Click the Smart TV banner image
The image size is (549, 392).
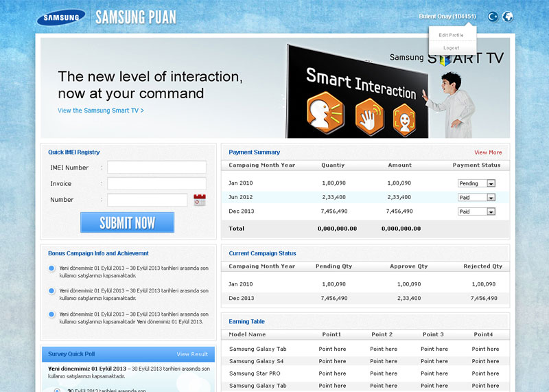tap(275, 88)
